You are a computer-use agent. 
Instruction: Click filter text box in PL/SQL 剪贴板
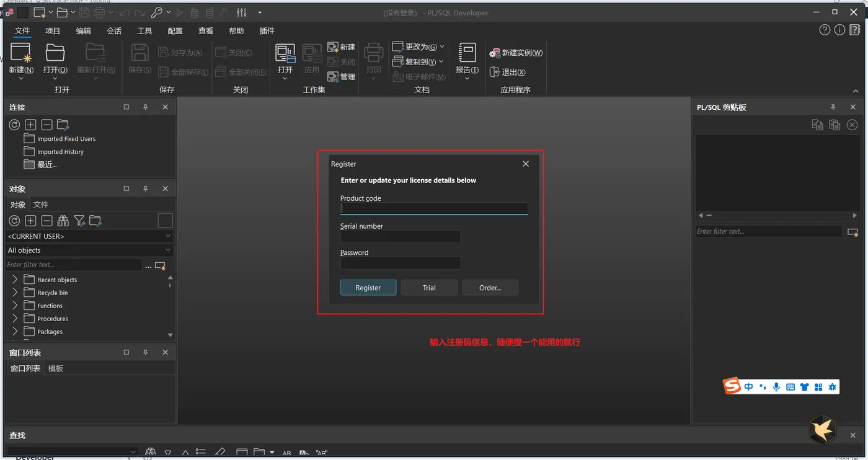tap(769, 231)
